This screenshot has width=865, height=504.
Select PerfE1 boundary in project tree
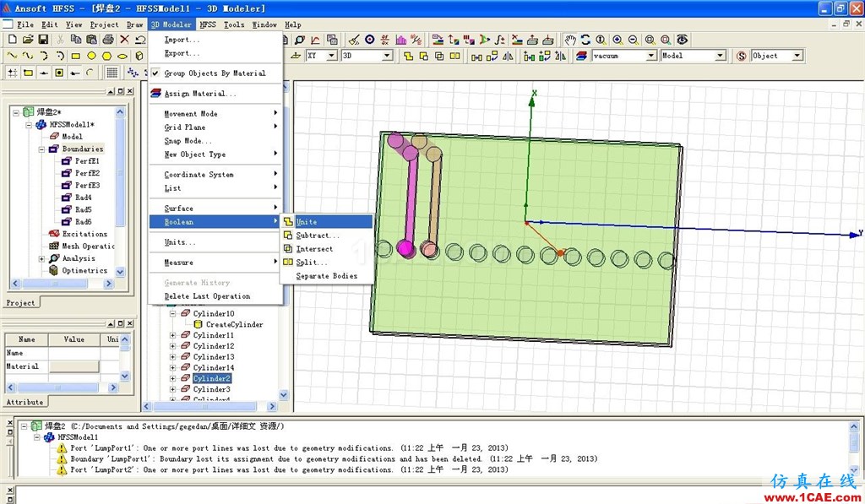tap(87, 161)
